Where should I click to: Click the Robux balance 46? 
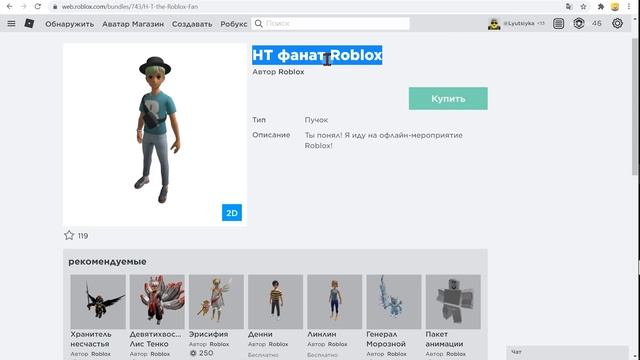pos(597,24)
